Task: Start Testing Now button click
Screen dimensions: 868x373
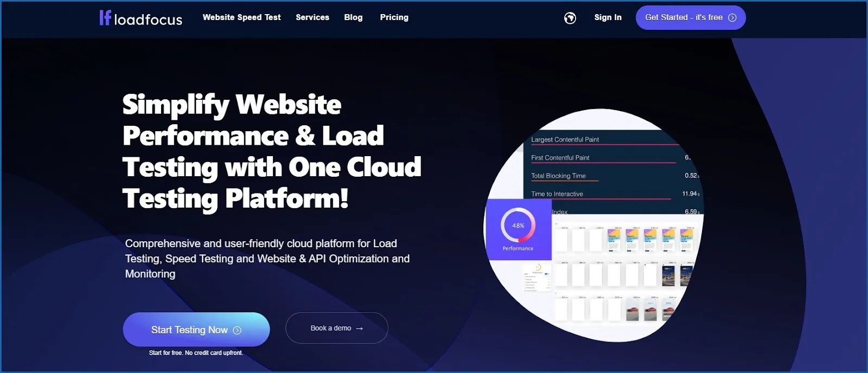Action: [x=196, y=330]
